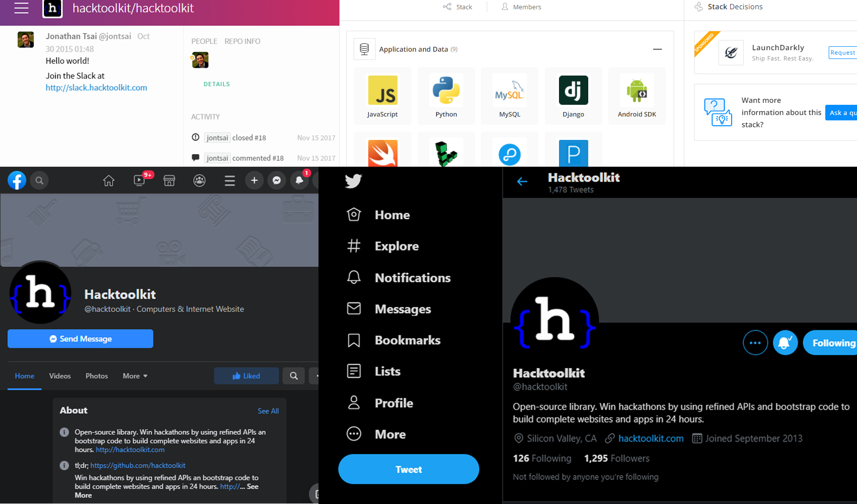Click the Tweet button
Image resolution: width=857 pixels, height=504 pixels.
[409, 469]
